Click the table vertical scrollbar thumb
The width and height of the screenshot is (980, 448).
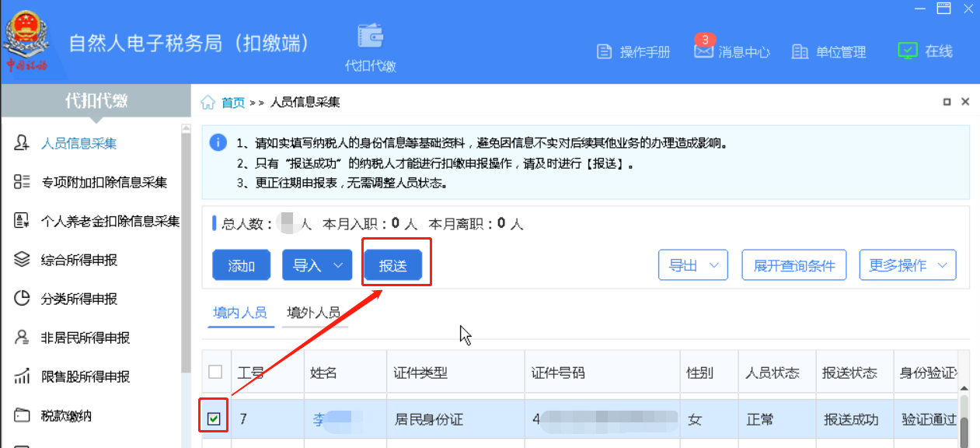point(964,432)
